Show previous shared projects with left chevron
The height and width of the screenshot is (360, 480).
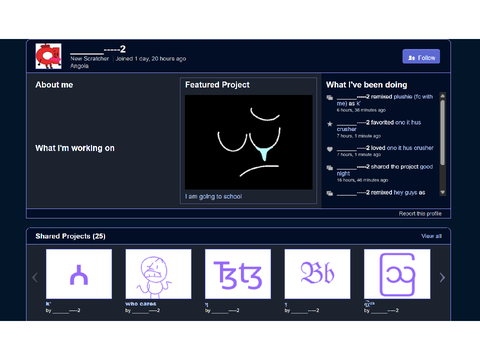pyautogui.click(x=35, y=277)
